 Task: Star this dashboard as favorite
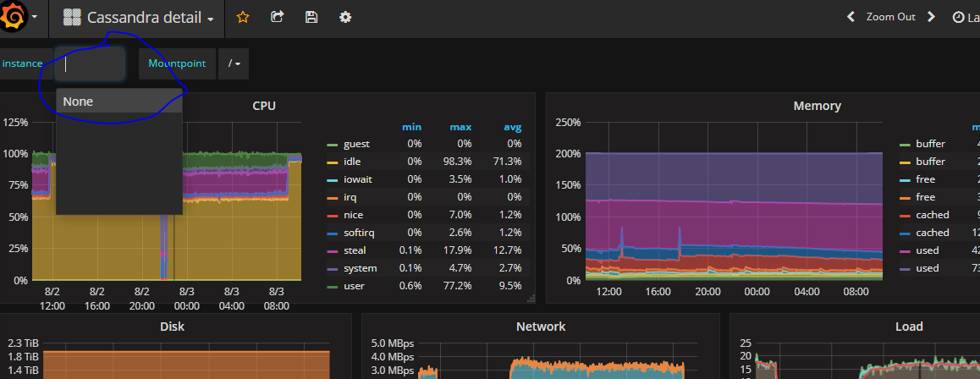243,17
